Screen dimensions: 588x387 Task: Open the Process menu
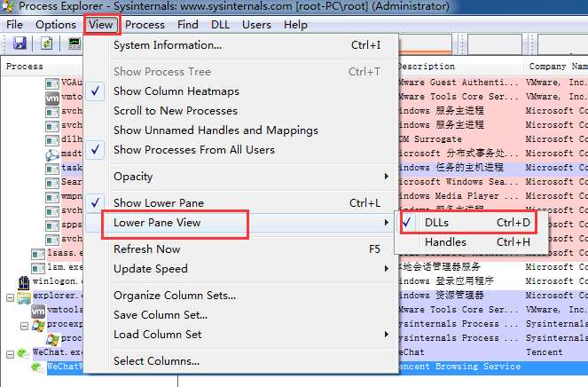pos(145,25)
